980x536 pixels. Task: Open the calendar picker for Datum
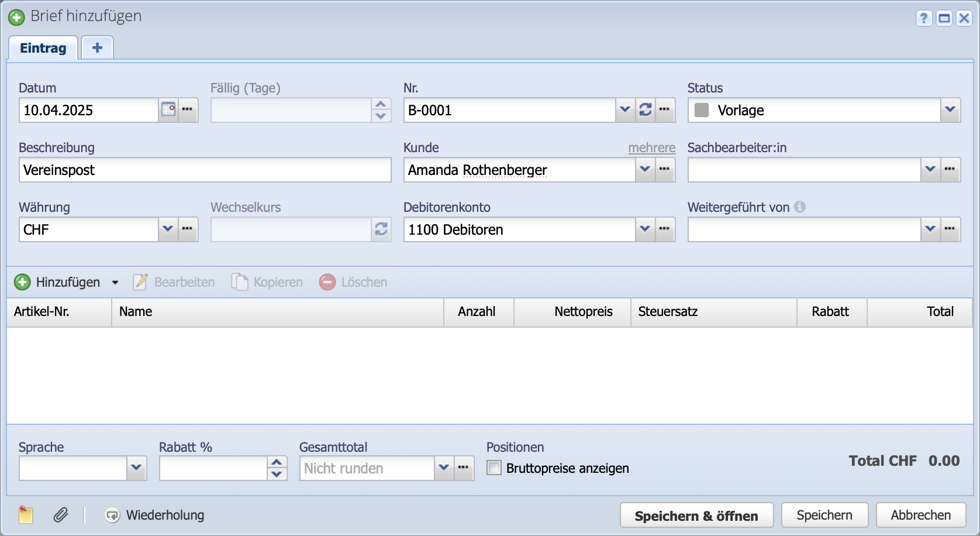pyautogui.click(x=168, y=110)
